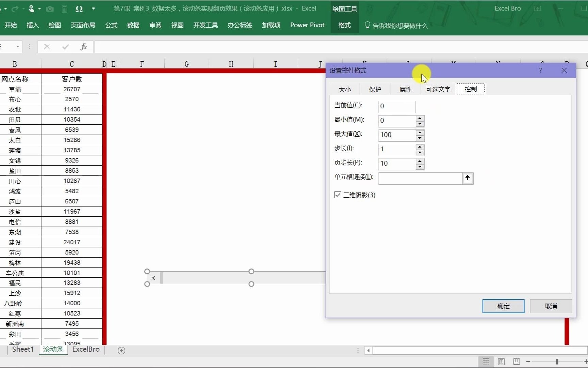This screenshot has width=588, height=368.
Task: Expand the Name Box dropdown arrow
Action: tap(18, 47)
